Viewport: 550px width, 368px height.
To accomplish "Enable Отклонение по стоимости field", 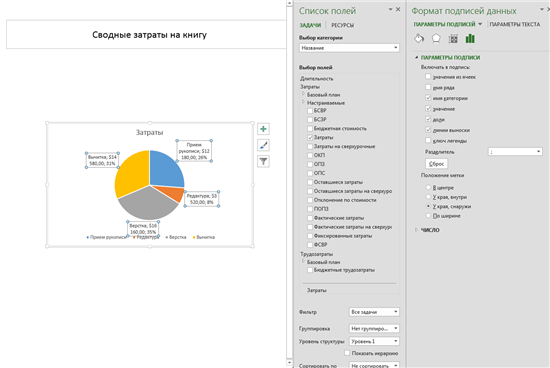I will coord(310,200).
